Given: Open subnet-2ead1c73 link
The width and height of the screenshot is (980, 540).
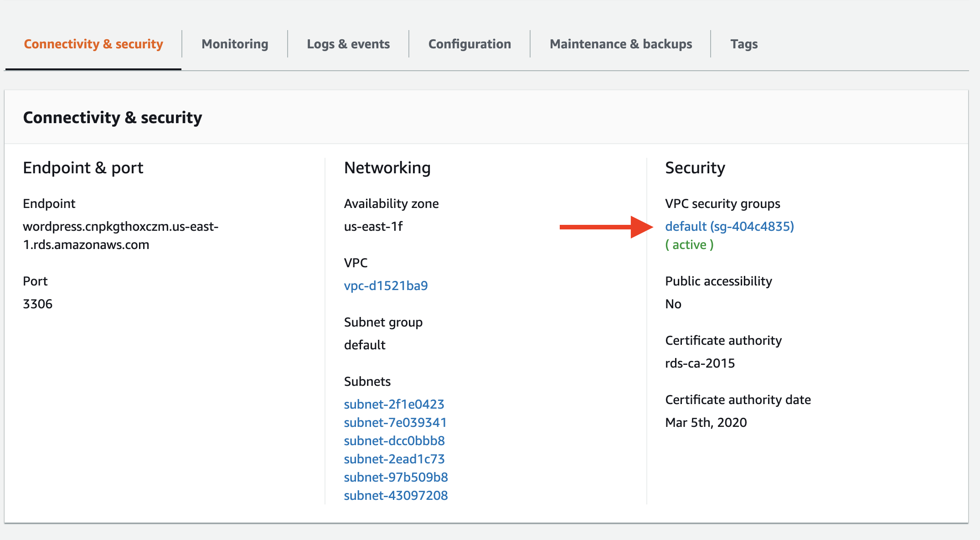Looking at the screenshot, I should (394, 459).
